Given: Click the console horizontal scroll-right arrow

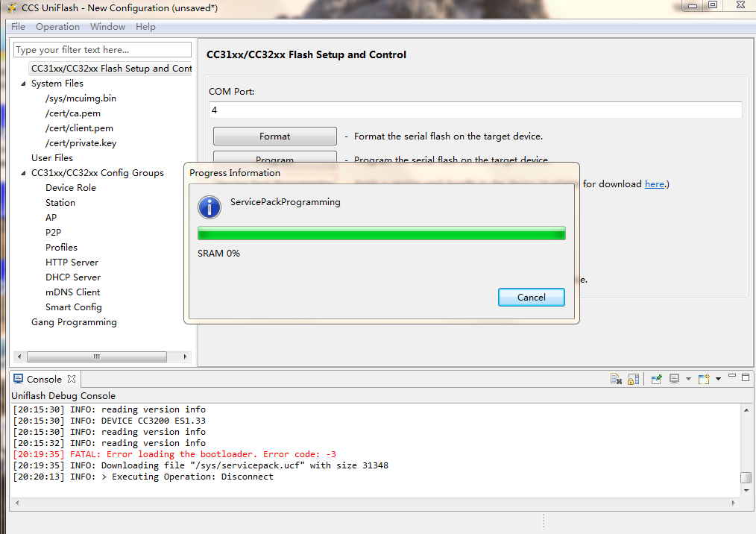Looking at the screenshot, I should pos(734,503).
